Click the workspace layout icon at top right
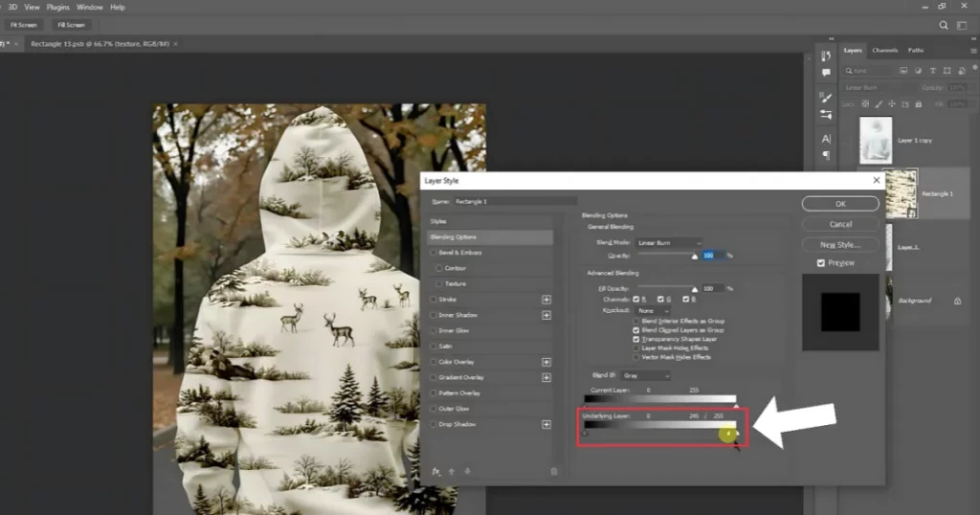980x515 pixels. (x=962, y=25)
